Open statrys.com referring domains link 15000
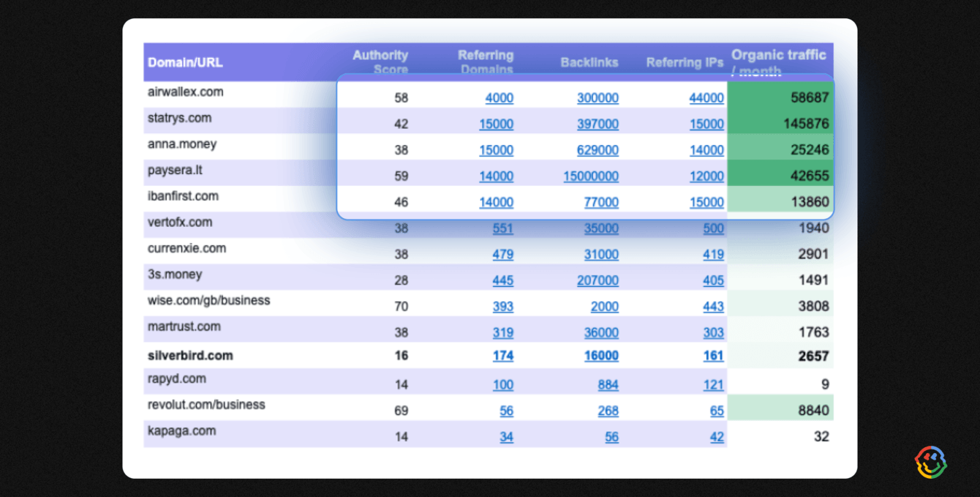 coord(496,124)
